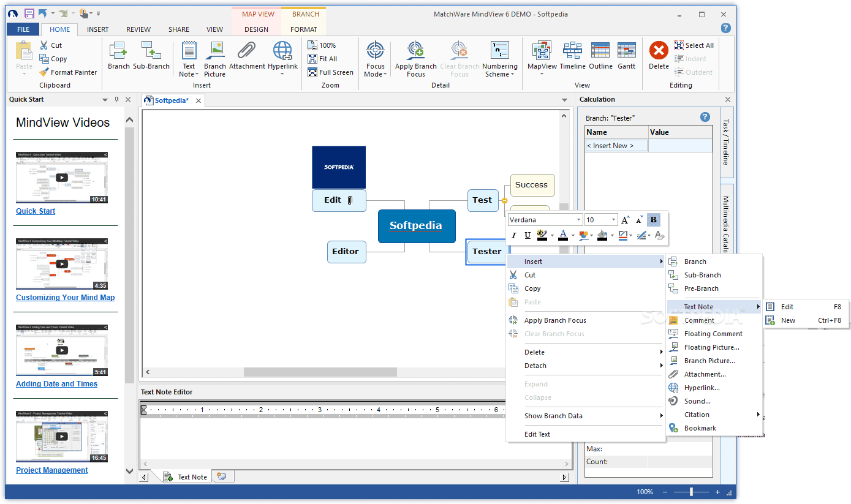Click Copy in ribbon Clipboard group
This screenshot has height=504, width=851.
[53, 59]
